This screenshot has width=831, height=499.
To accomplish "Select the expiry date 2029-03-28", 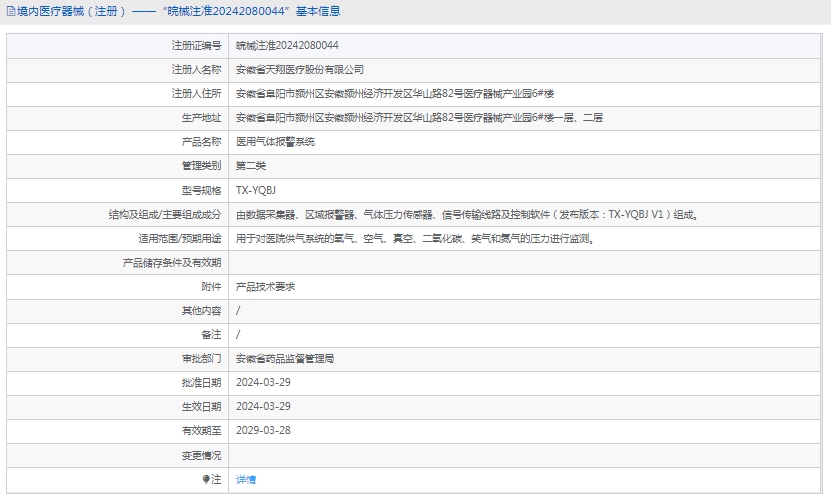I will [263, 431].
